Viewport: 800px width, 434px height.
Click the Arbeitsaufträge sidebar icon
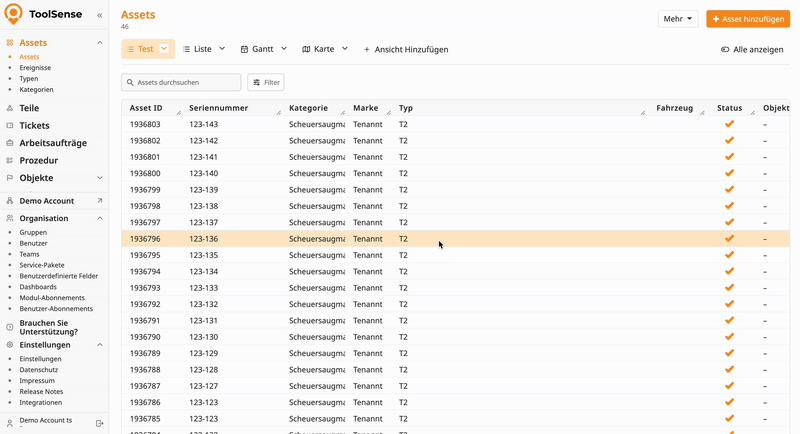point(10,143)
